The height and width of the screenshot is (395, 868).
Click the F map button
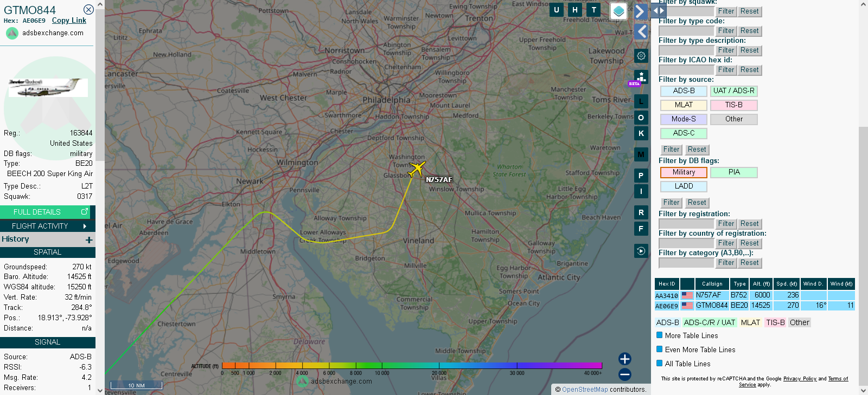click(x=641, y=229)
